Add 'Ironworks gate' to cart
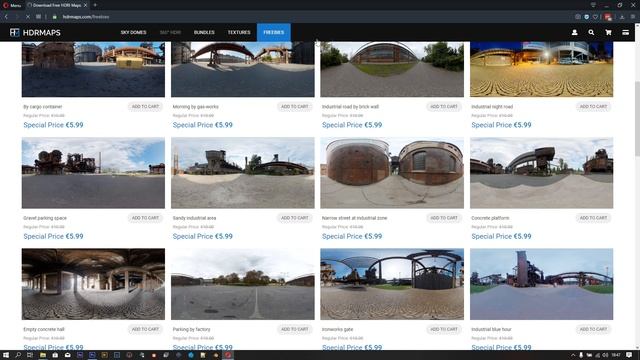This screenshot has width=640, height=360. (444, 329)
